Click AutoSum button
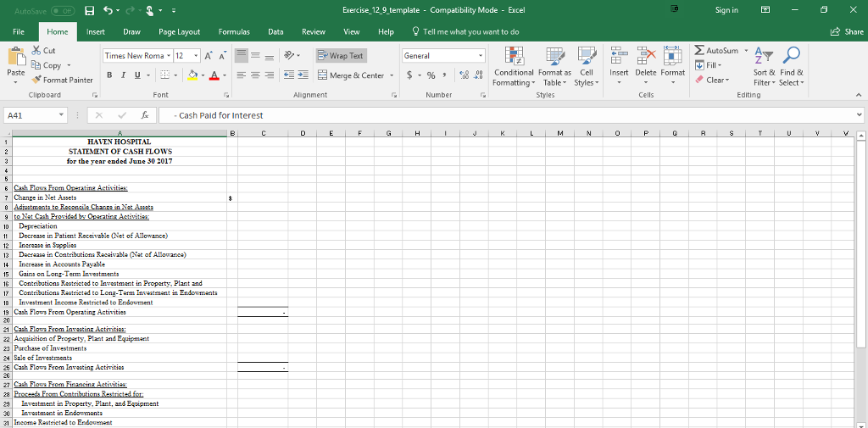This screenshot has width=868, height=428. (717, 50)
